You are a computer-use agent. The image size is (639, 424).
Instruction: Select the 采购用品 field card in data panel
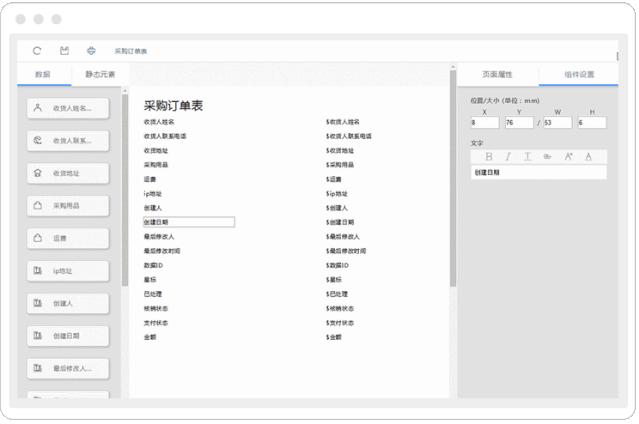point(68,205)
